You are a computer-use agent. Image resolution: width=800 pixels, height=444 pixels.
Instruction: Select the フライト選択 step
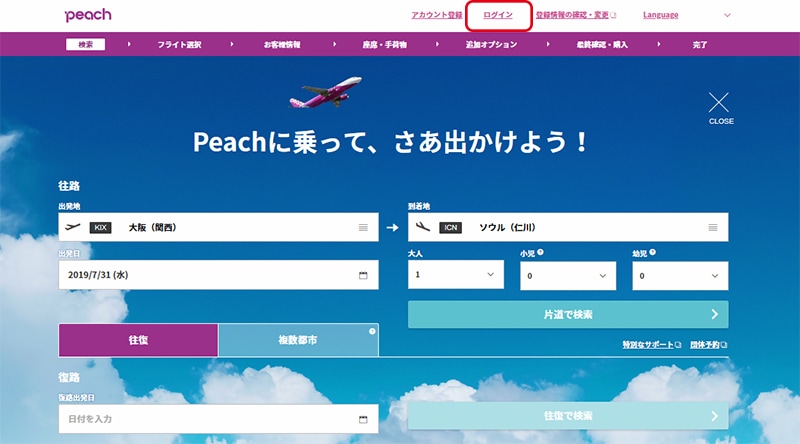(x=179, y=45)
